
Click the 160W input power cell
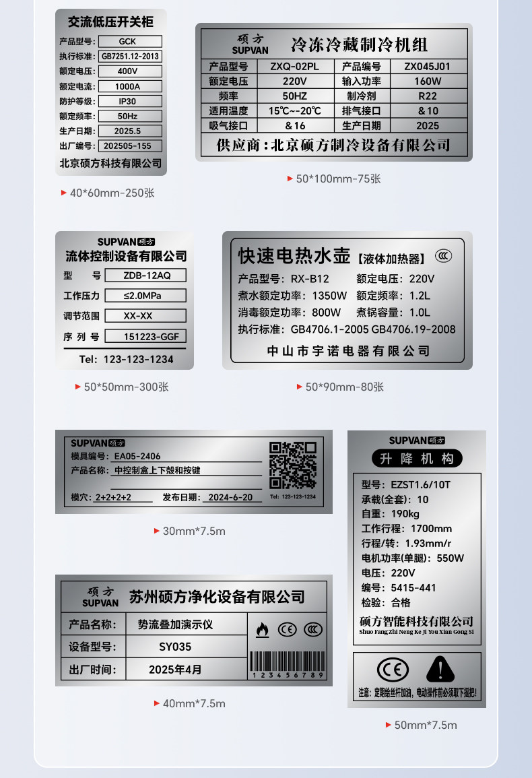point(428,82)
